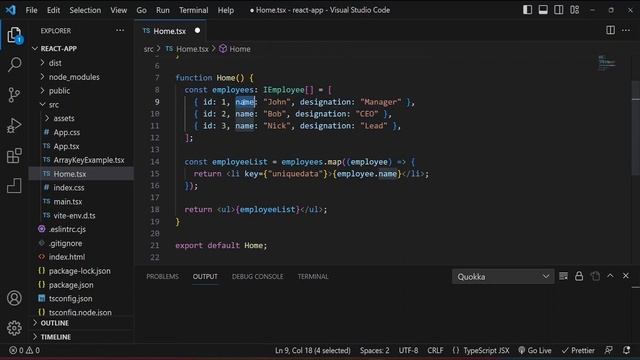640x360 pixels.
Task: Switch to the DEBUG CONSOLE panel tab
Action: coord(257,276)
